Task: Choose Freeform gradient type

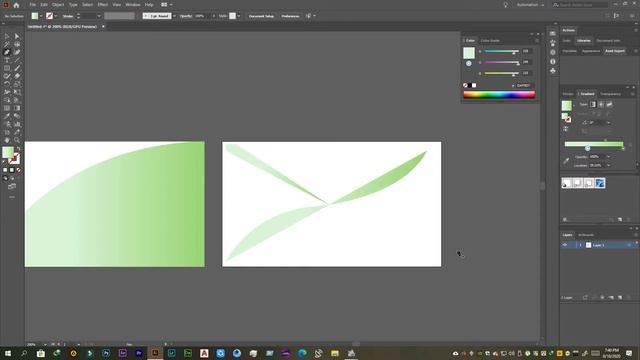Action: tap(609, 104)
